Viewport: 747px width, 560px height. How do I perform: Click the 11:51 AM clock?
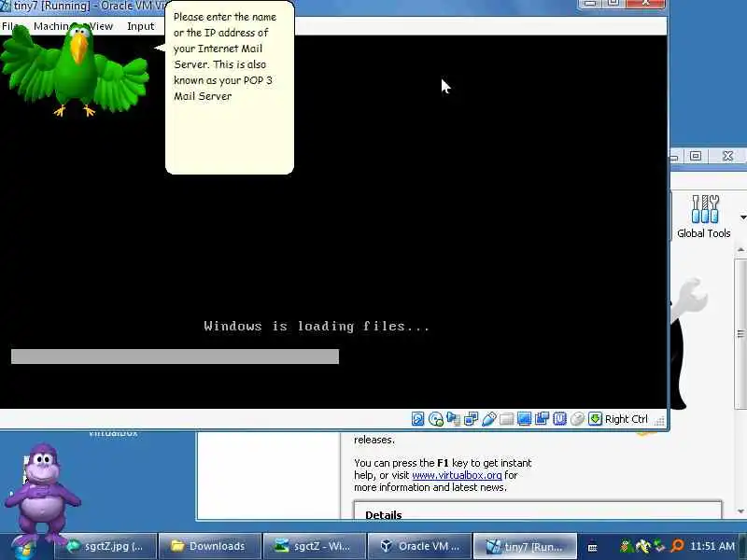pos(712,546)
